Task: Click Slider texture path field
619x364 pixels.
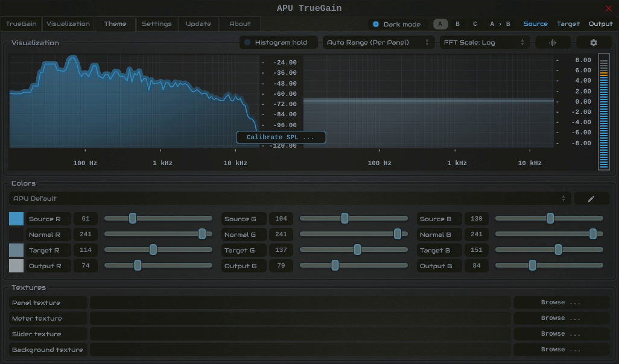Action: (300, 334)
